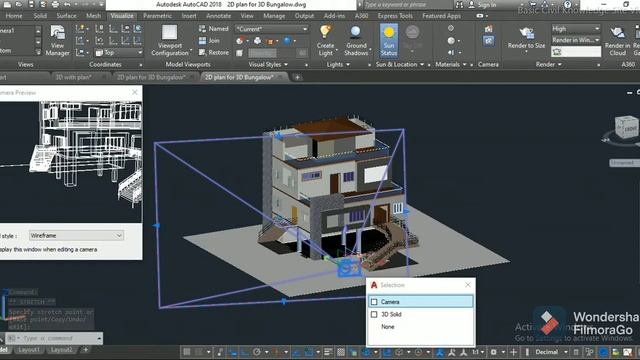Viewport: 640px width, 360px height.
Task: Open the Top UCS dropdown in the Coordinates panel
Action: pos(119,53)
